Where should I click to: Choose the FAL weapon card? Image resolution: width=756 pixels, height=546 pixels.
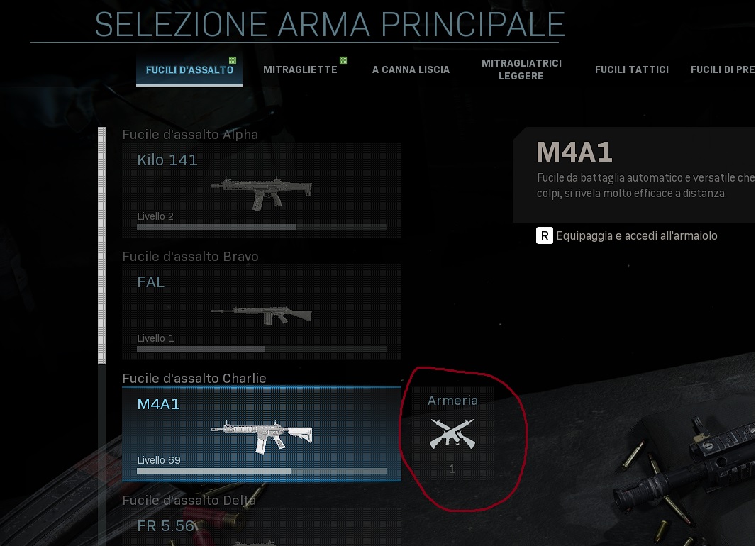(x=261, y=312)
